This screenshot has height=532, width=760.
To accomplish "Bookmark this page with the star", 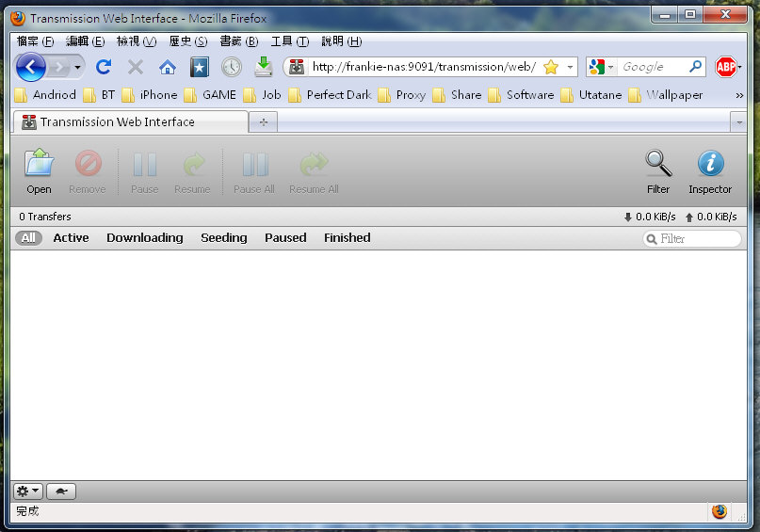I will [551, 67].
